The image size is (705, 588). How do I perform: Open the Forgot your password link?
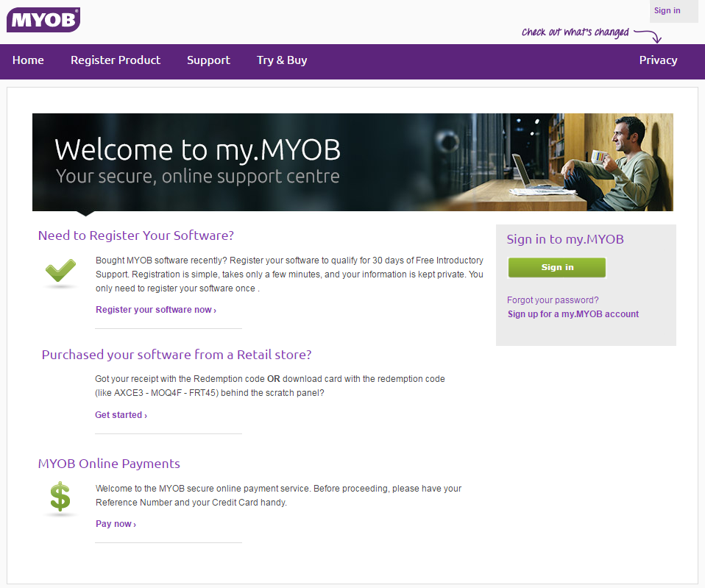click(553, 300)
